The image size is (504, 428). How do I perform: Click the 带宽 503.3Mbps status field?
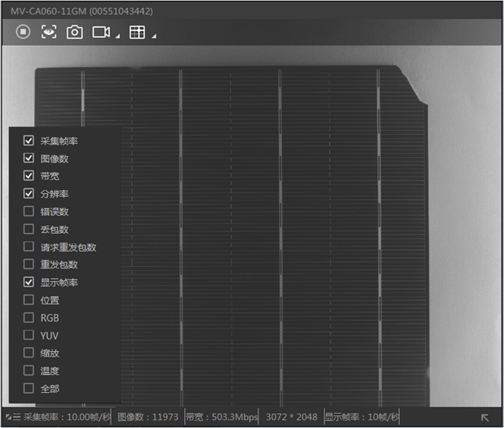221,417
